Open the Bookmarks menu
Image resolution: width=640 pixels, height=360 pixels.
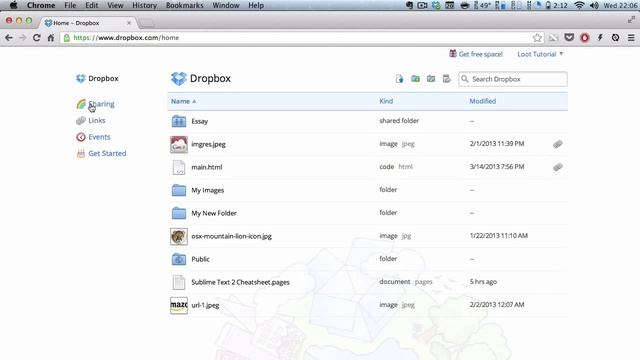tap(184, 5)
